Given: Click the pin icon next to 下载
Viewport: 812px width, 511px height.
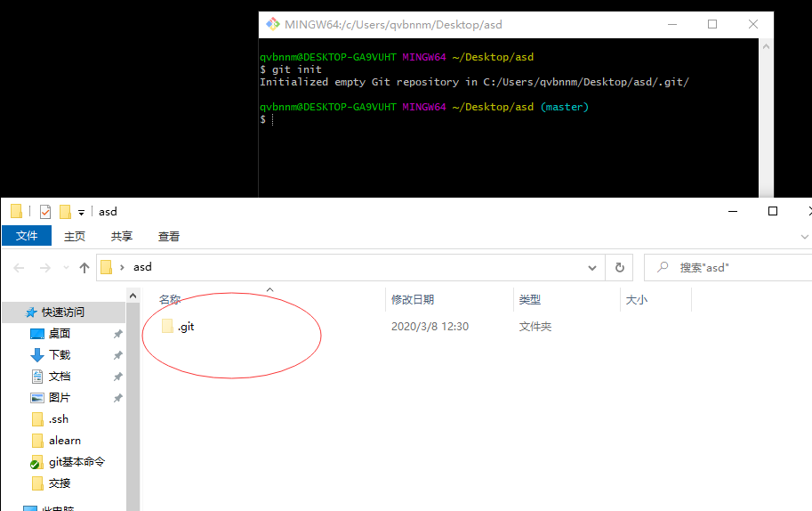Looking at the screenshot, I should coord(118,355).
